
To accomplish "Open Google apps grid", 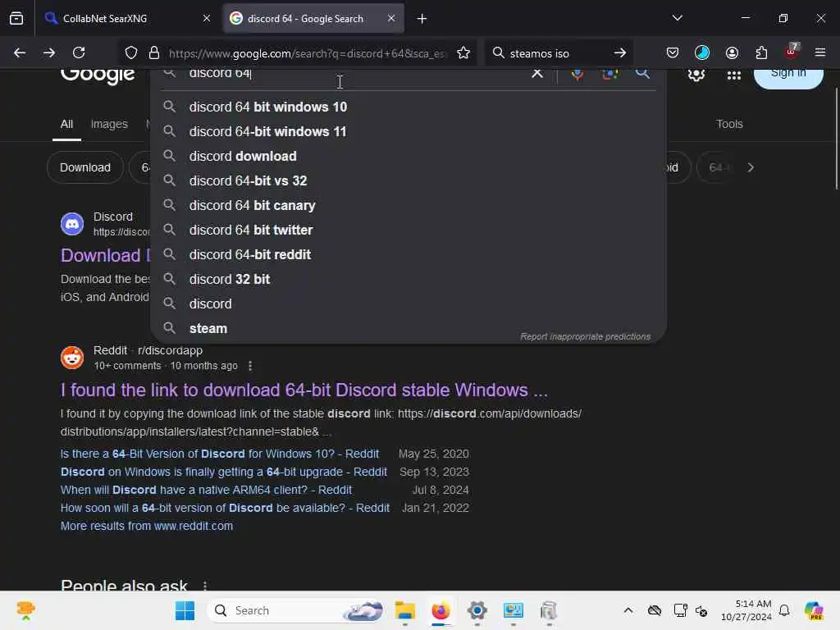I will coord(734,75).
